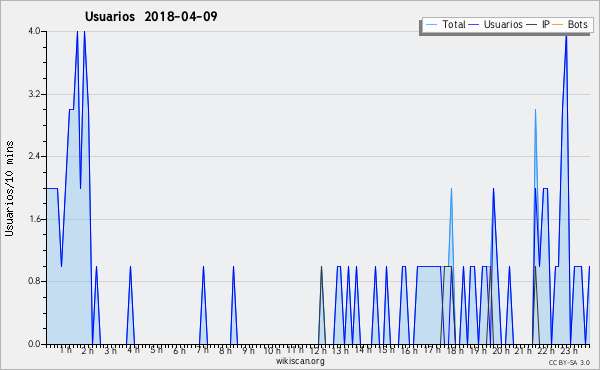
Task: Click the chart title Usuarios 2018-04-09
Action: [151, 16]
